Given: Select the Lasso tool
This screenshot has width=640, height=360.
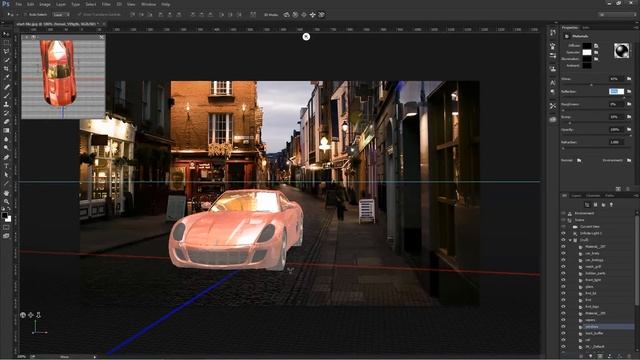Looking at the screenshot, I should click(x=6, y=51).
